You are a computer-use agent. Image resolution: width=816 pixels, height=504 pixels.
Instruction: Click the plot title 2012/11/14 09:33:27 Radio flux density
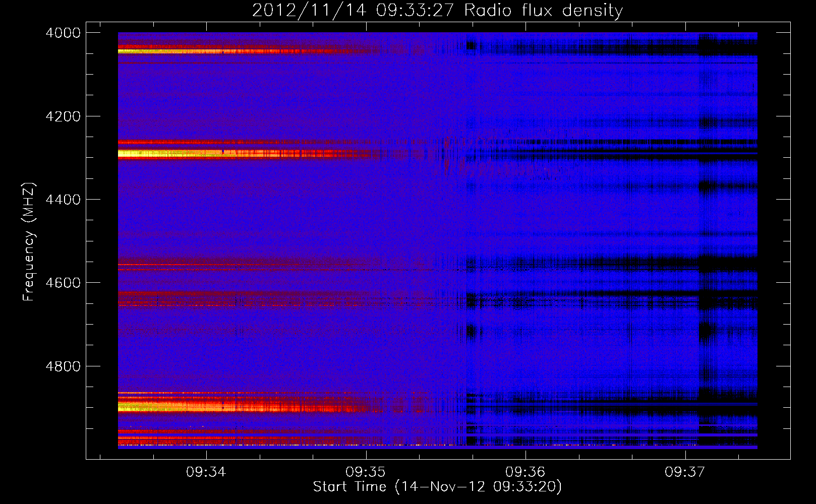pos(437,10)
